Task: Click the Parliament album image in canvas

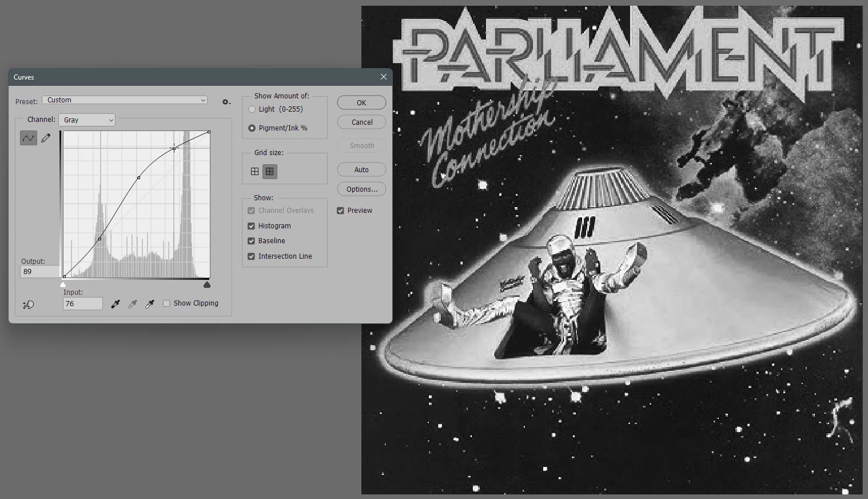Action: (x=611, y=250)
